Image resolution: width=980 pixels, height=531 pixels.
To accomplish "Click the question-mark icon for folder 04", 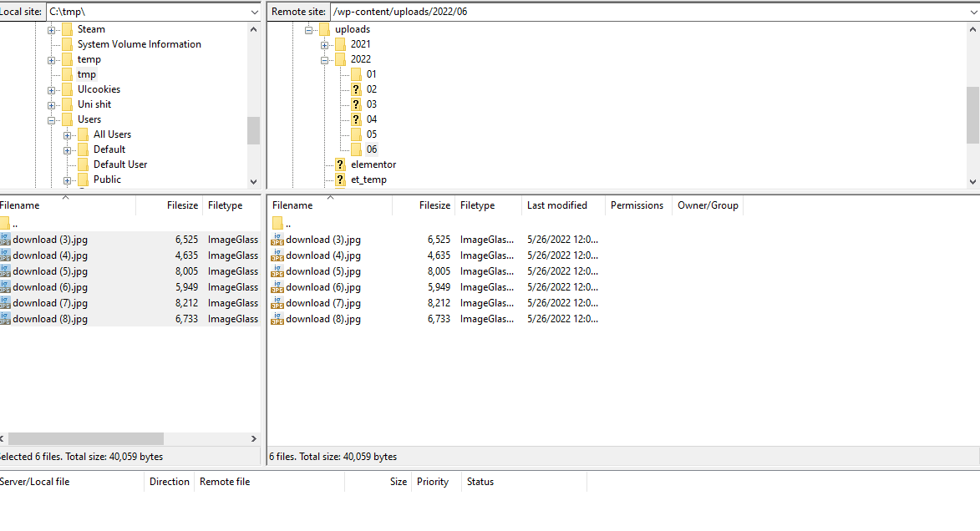I will point(356,119).
